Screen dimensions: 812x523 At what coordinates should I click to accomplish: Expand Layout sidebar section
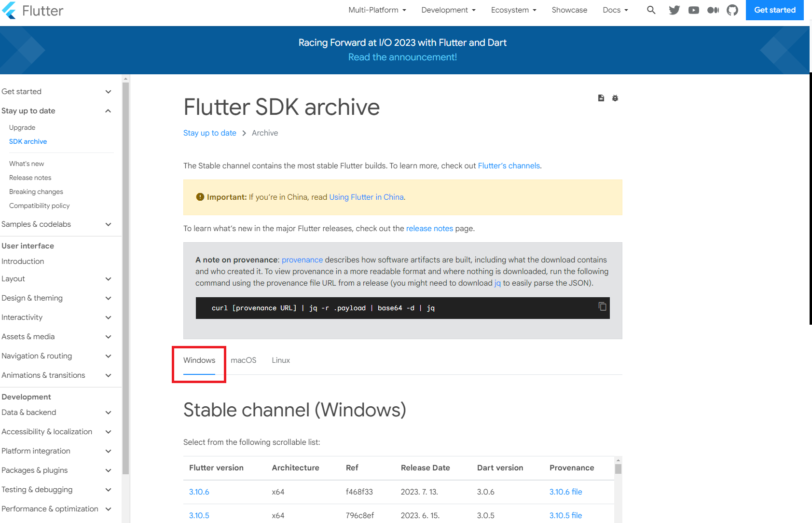point(108,279)
